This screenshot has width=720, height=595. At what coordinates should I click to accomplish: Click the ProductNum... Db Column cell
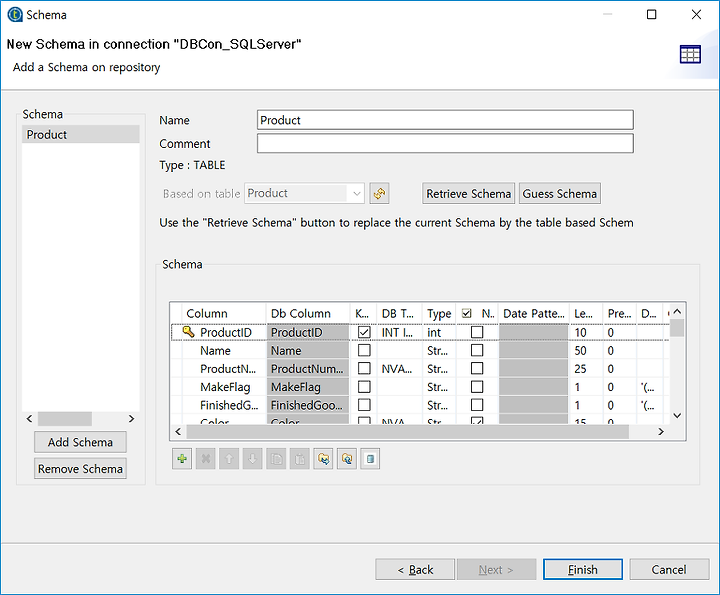tap(308, 368)
